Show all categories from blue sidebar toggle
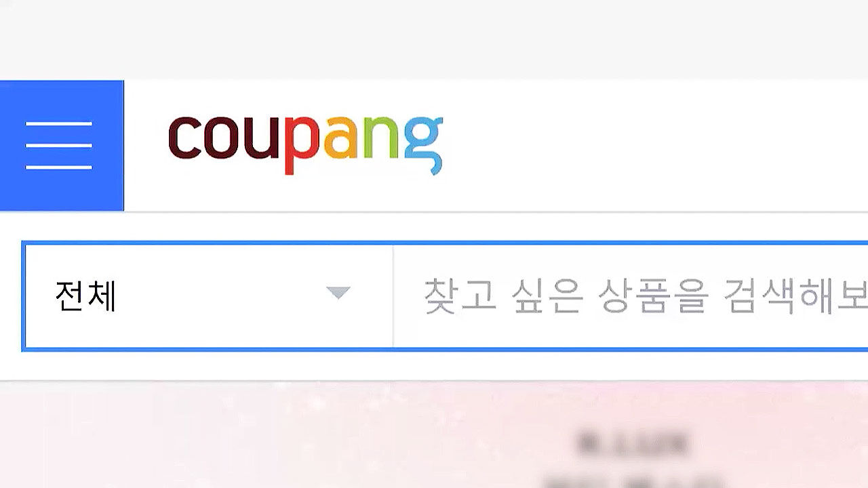The width and height of the screenshot is (868, 488). (x=62, y=145)
